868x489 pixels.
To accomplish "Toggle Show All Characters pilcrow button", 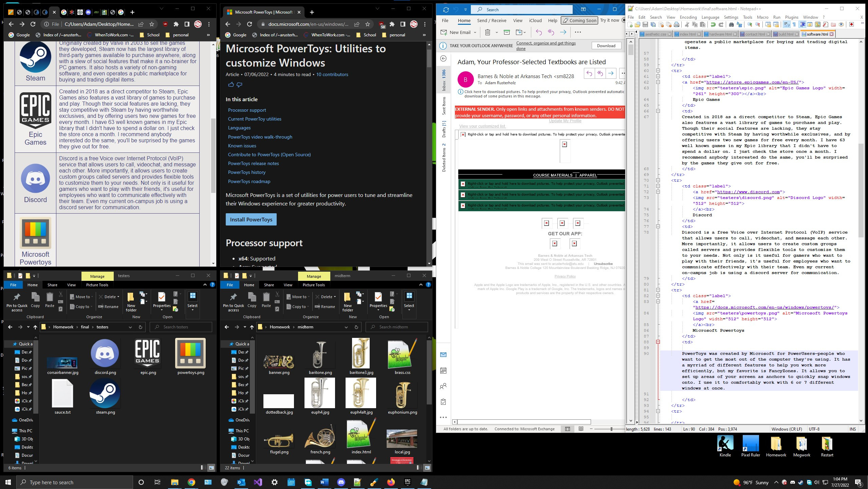I will click(794, 24).
